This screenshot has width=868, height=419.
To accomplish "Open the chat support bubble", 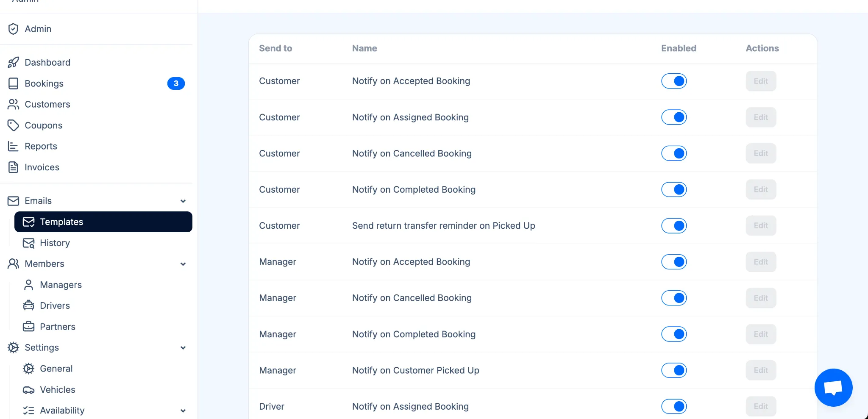I will (x=833, y=387).
